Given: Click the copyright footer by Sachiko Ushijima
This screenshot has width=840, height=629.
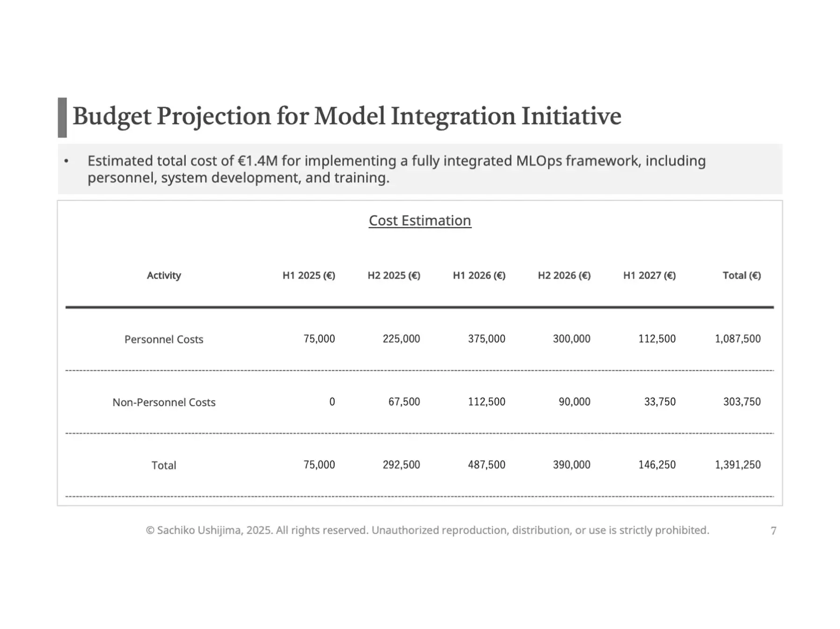Looking at the screenshot, I should [427, 530].
